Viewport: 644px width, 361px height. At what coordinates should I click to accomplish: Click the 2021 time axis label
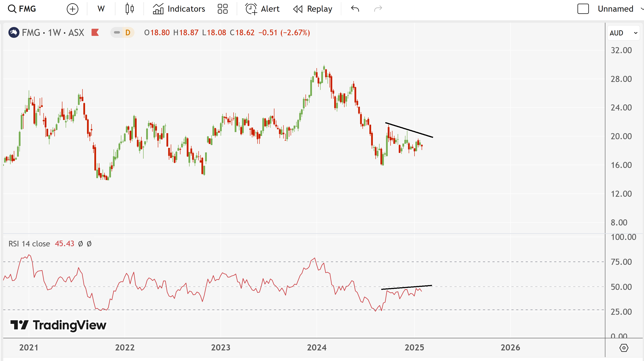point(29,347)
